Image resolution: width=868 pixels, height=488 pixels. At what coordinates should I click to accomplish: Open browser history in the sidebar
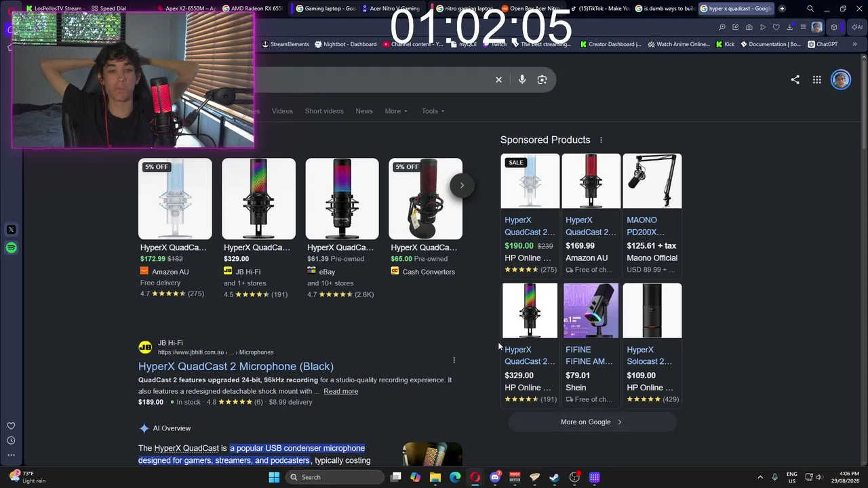tap(11, 441)
